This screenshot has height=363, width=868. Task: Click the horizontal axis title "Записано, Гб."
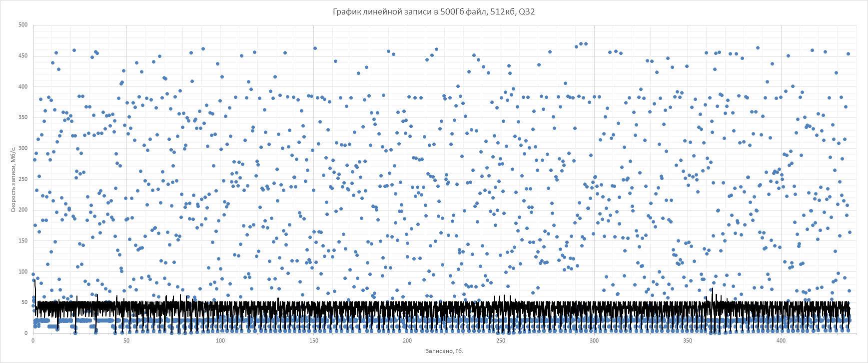(444, 351)
